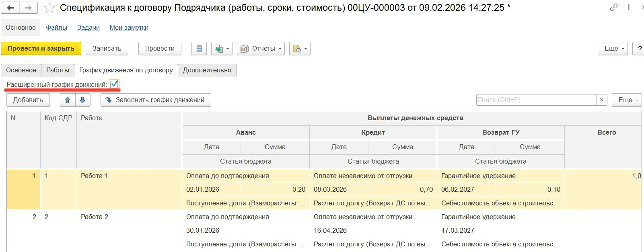Clear search field with the X button
Screen dimensions: 644x252
tap(602, 100)
